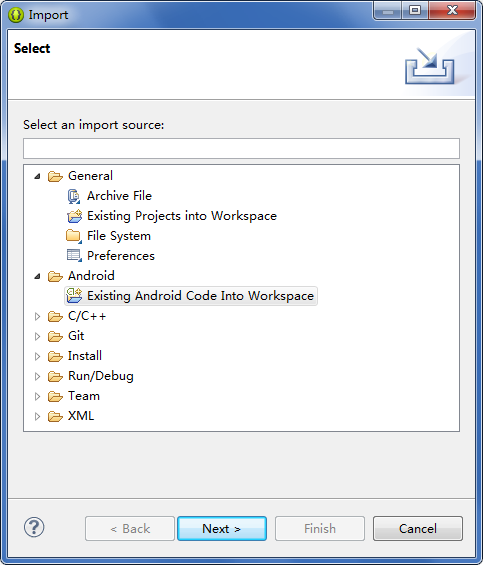Click the Git folder icon

click(x=55, y=336)
